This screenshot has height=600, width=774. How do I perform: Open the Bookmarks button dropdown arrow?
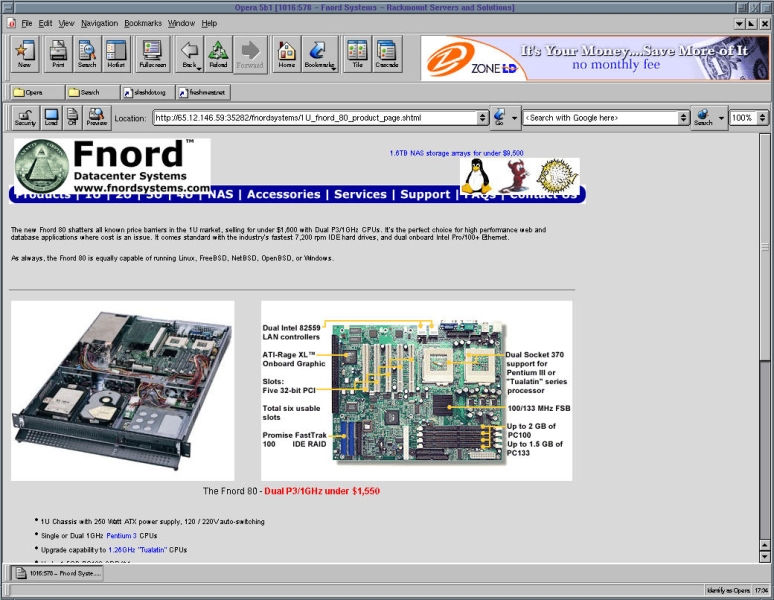point(333,69)
